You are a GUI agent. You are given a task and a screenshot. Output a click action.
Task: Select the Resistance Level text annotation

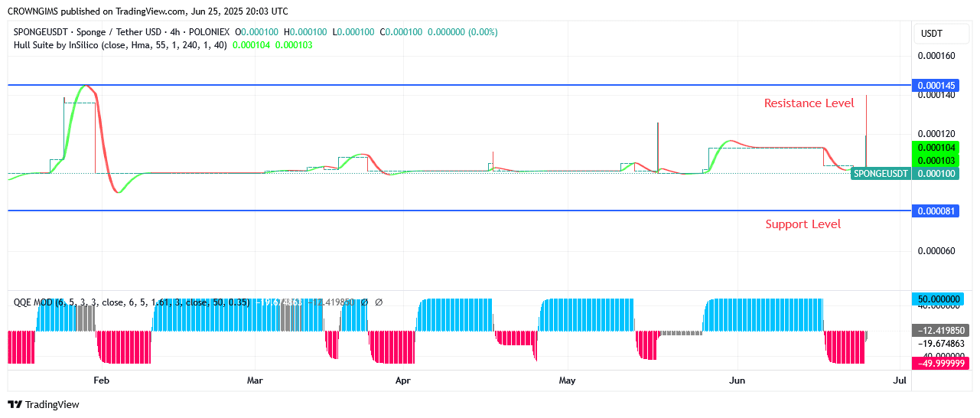(809, 103)
